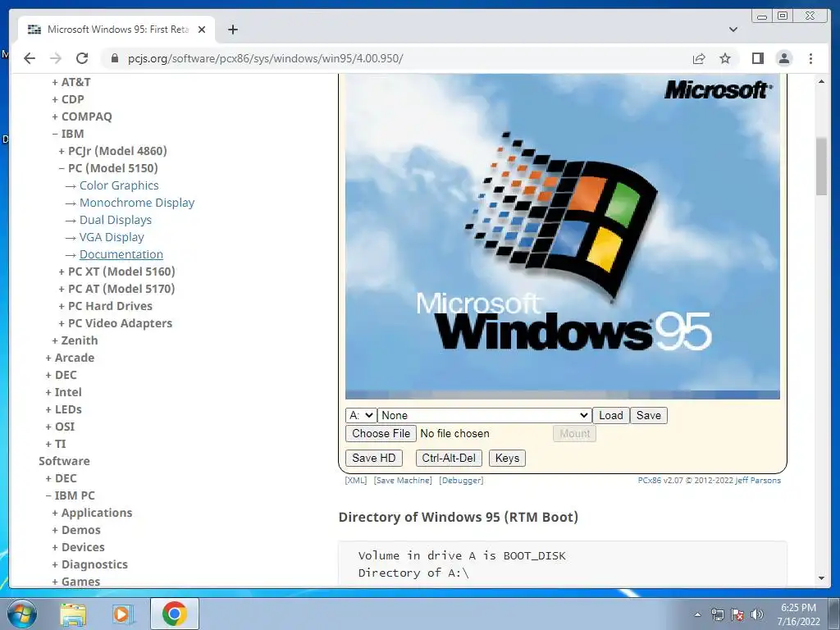The height and width of the screenshot is (630, 840).
Task: Bookmark this page with star icon
Action: 725,58
